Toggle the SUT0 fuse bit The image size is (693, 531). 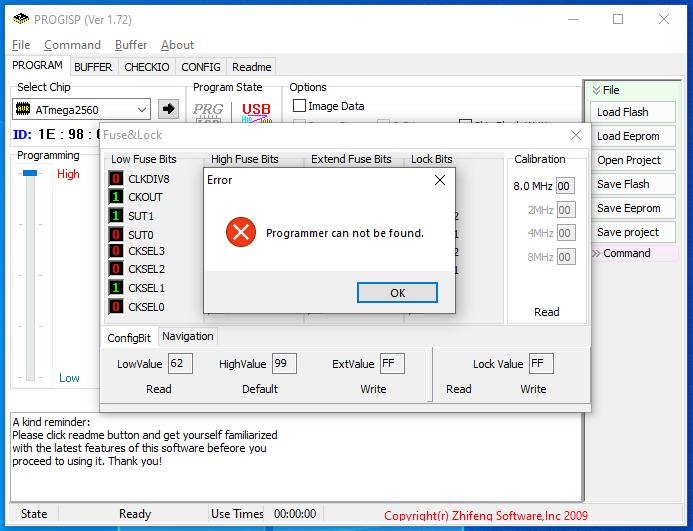coord(116,234)
